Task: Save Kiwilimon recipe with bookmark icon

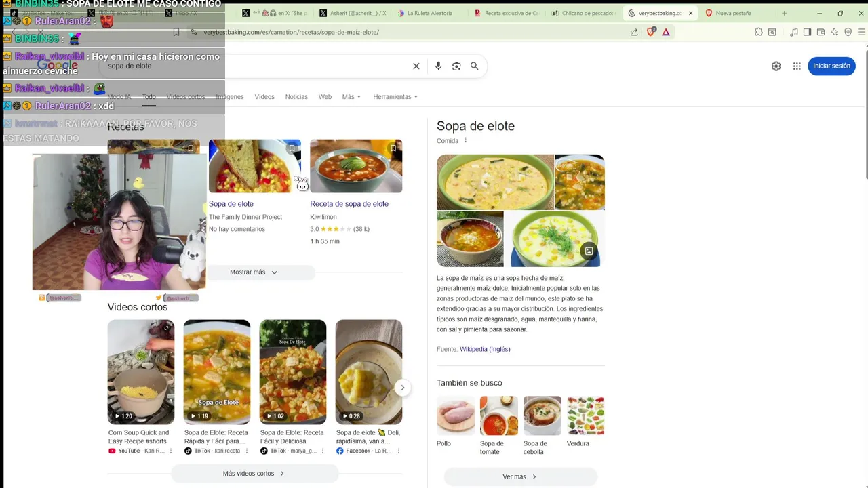Action: click(393, 148)
